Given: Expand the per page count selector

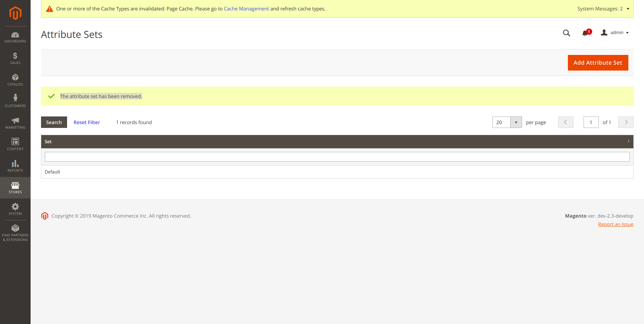Looking at the screenshot, I should coord(516,122).
